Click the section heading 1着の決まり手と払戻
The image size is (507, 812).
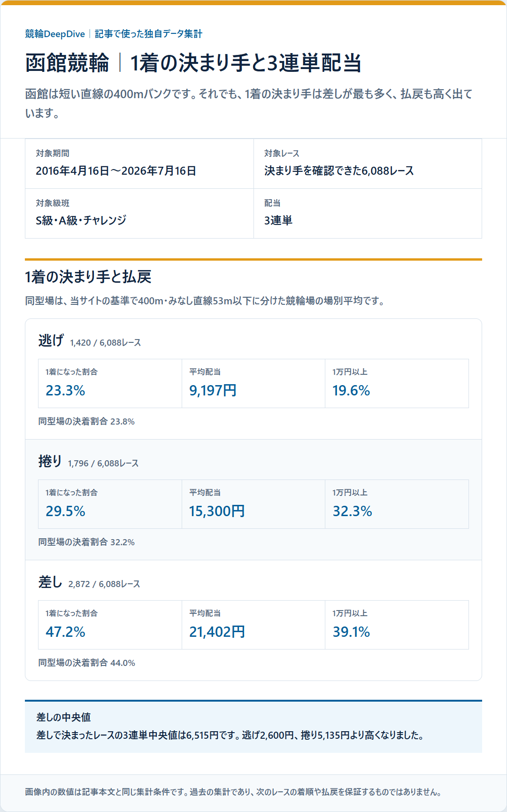coord(88,277)
